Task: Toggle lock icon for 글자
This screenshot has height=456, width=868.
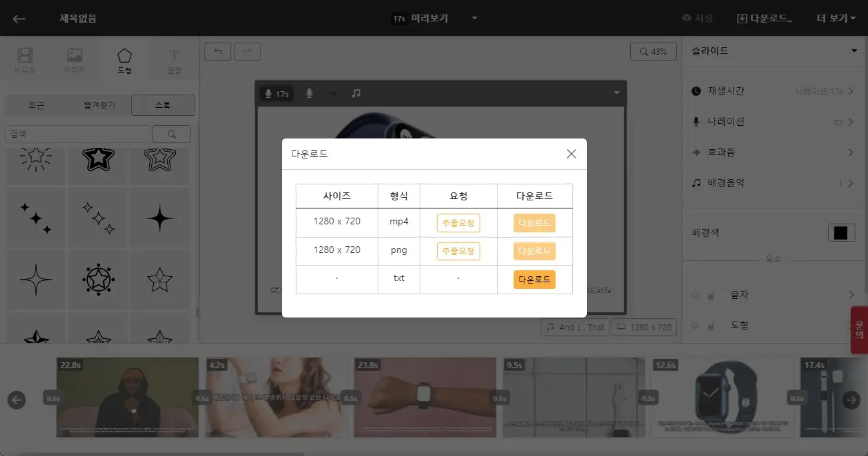Action: (712, 295)
